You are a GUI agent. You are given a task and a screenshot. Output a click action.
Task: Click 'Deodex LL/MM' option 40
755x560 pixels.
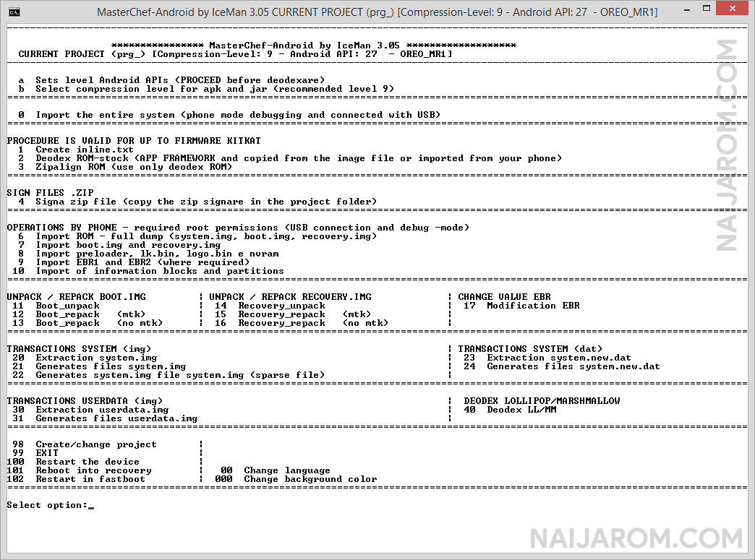(510, 410)
